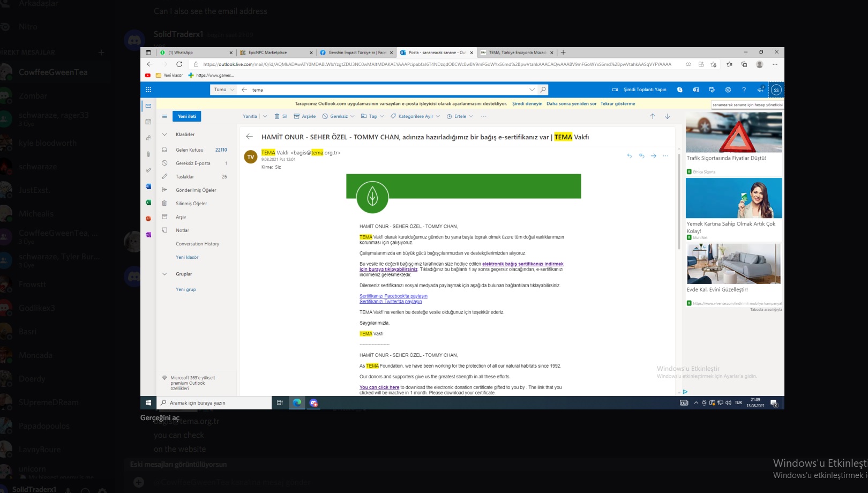Click Sertifikanızı Facebook'ta paylaşın link

click(393, 296)
